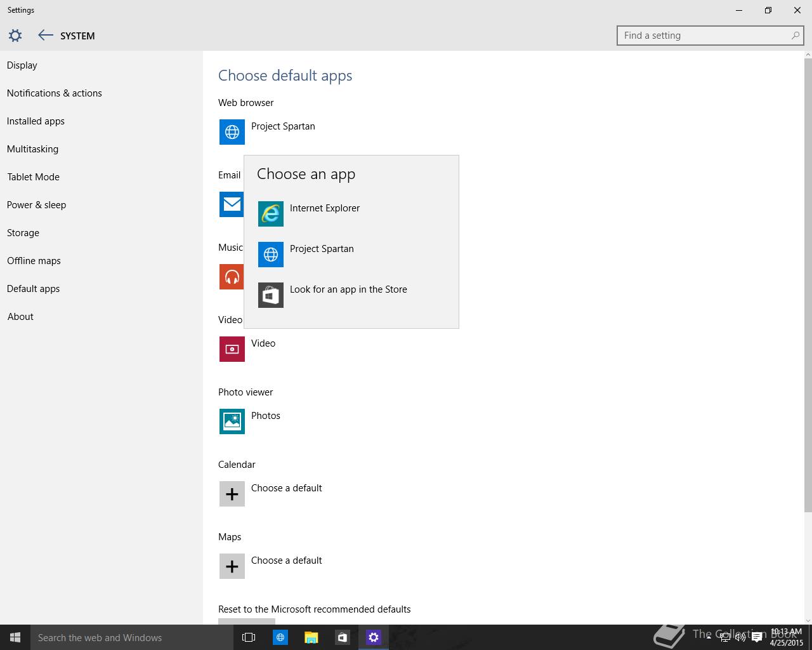Open the Storage settings page

pyautogui.click(x=23, y=233)
